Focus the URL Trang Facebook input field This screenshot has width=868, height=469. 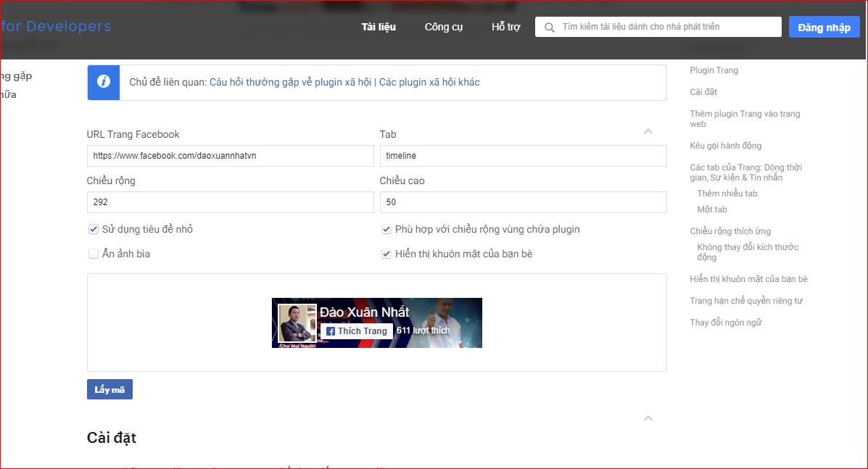pyautogui.click(x=231, y=156)
